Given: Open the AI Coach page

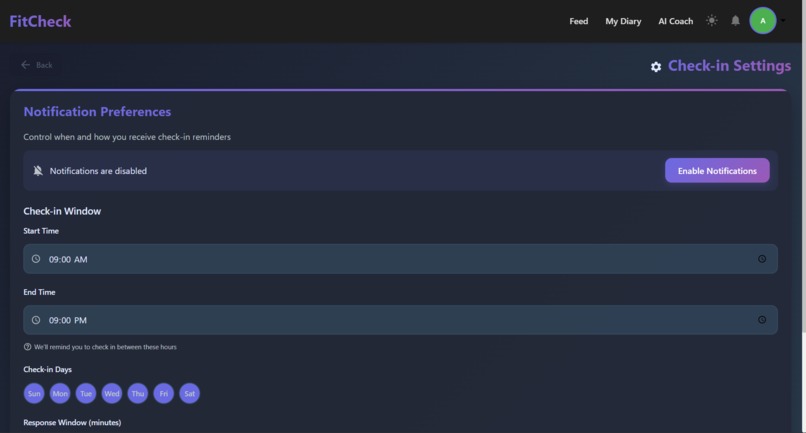Looking at the screenshot, I should point(675,21).
